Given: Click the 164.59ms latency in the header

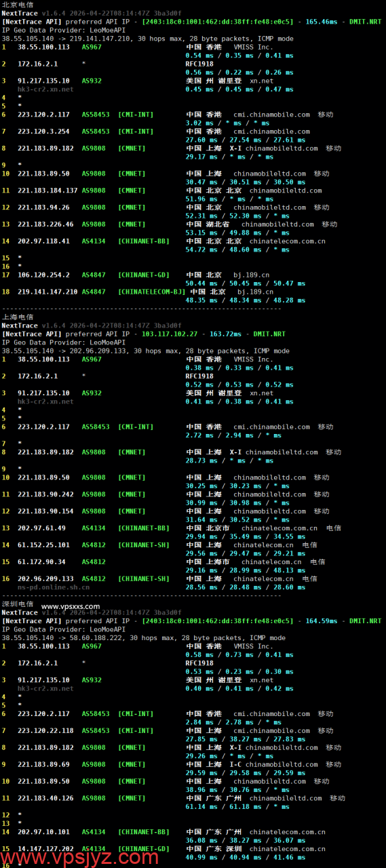Looking at the screenshot, I should pyautogui.click(x=321, y=620).
